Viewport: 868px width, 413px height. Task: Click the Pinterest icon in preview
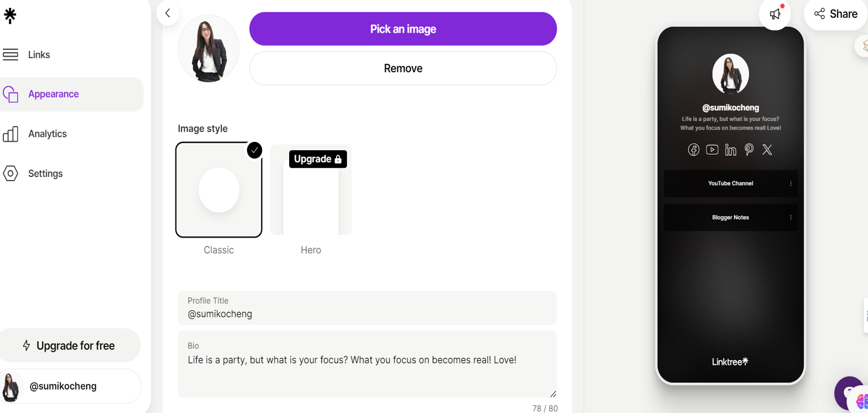749,150
